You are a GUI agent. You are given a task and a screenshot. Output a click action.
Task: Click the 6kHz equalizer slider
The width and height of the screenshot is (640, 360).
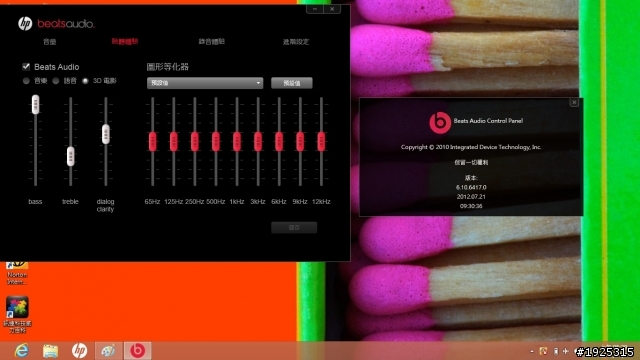coord(279,142)
